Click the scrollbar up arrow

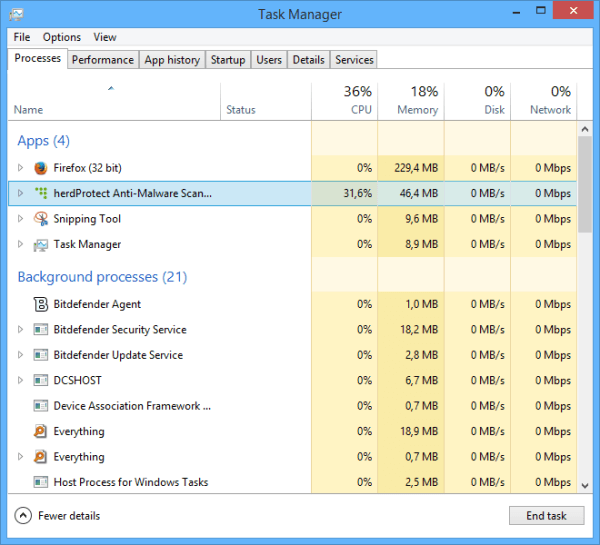584,129
